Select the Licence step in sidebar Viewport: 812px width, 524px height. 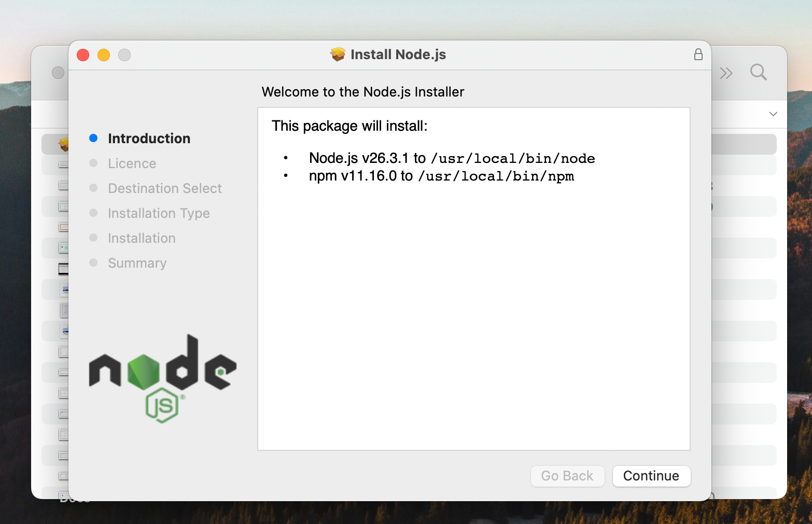(x=132, y=163)
